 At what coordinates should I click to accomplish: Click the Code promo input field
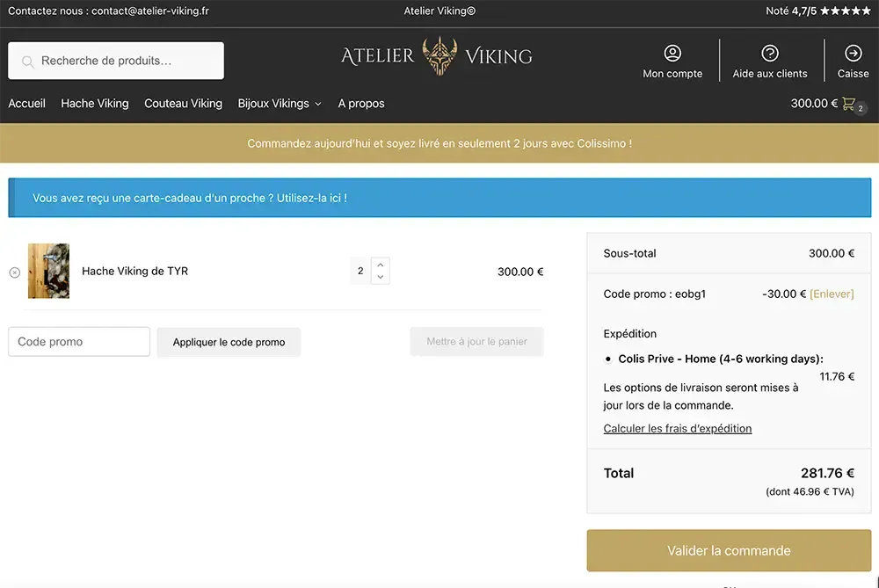tap(79, 341)
